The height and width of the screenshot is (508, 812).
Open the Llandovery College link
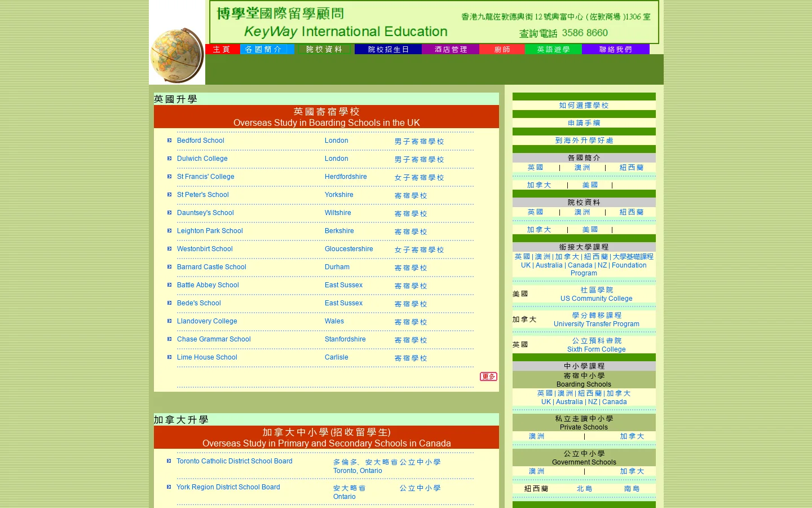click(207, 321)
